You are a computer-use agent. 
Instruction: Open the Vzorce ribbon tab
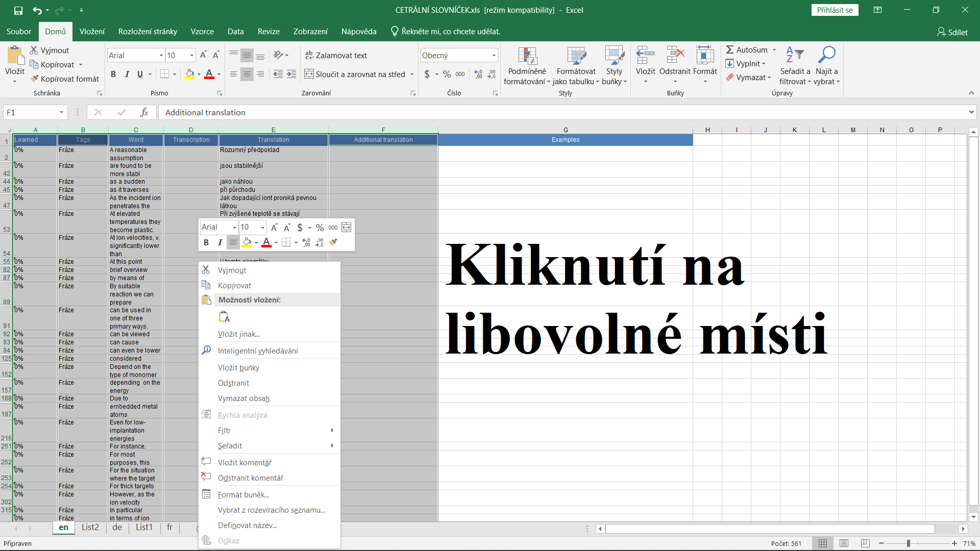(202, 32)
